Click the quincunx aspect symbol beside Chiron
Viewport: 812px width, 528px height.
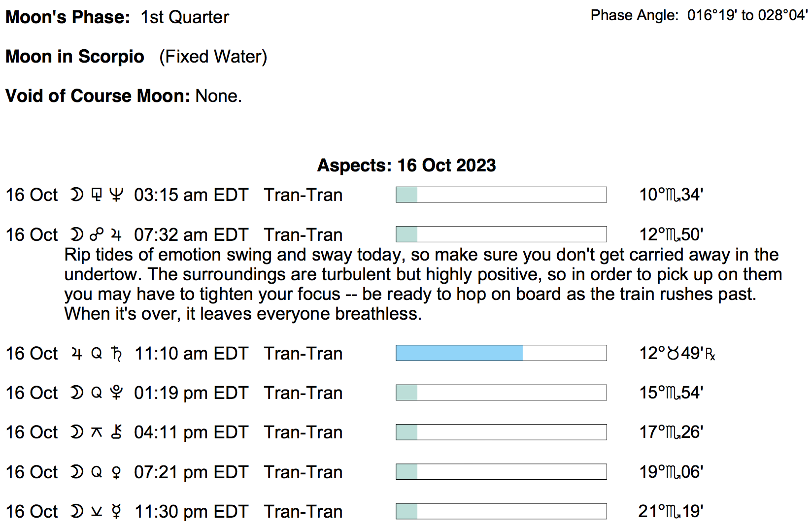97,432
